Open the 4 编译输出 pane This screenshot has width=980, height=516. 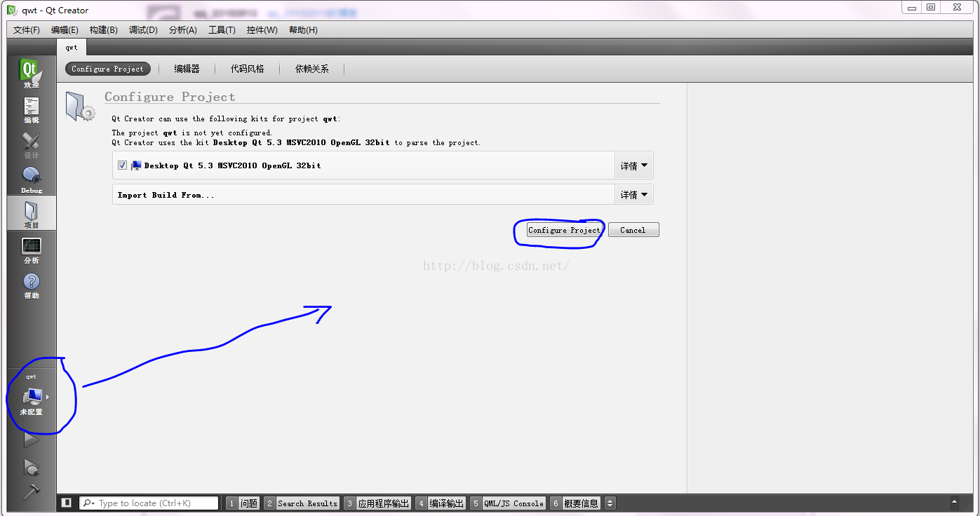click(x=441, y=503)
